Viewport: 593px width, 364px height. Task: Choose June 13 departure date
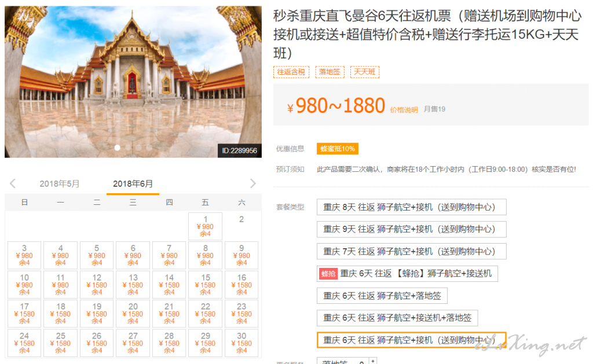tap(133, 284)
